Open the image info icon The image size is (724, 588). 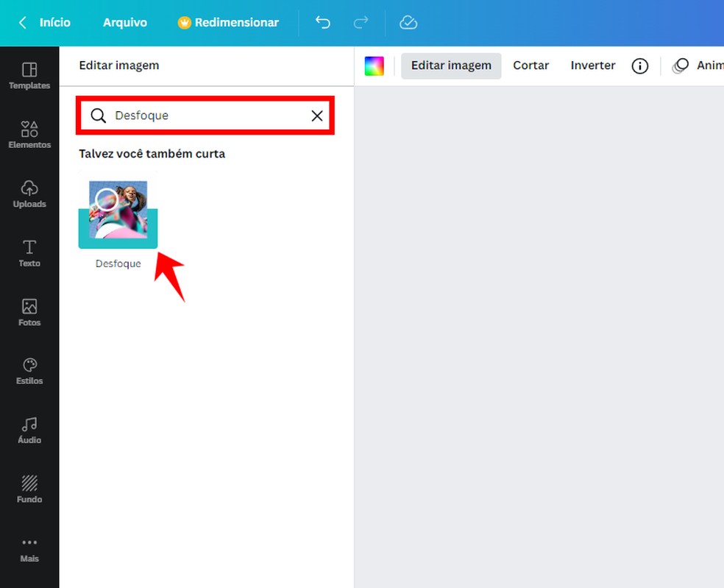(x=639, y=65)
